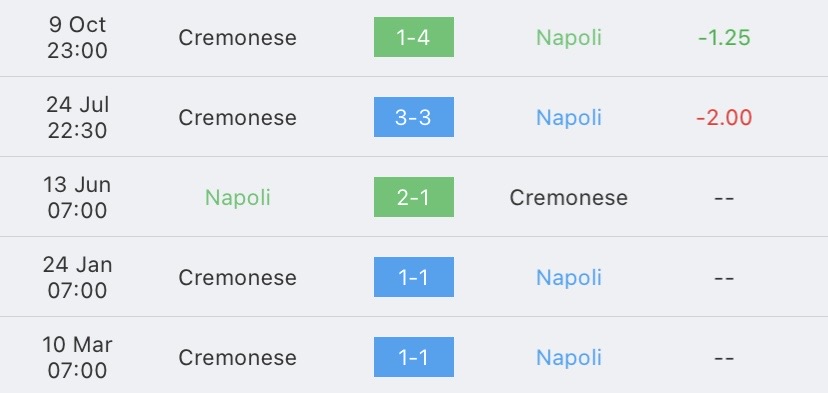
Task: Open Napoli link in 24 Jan row
Action: point(569,278)
